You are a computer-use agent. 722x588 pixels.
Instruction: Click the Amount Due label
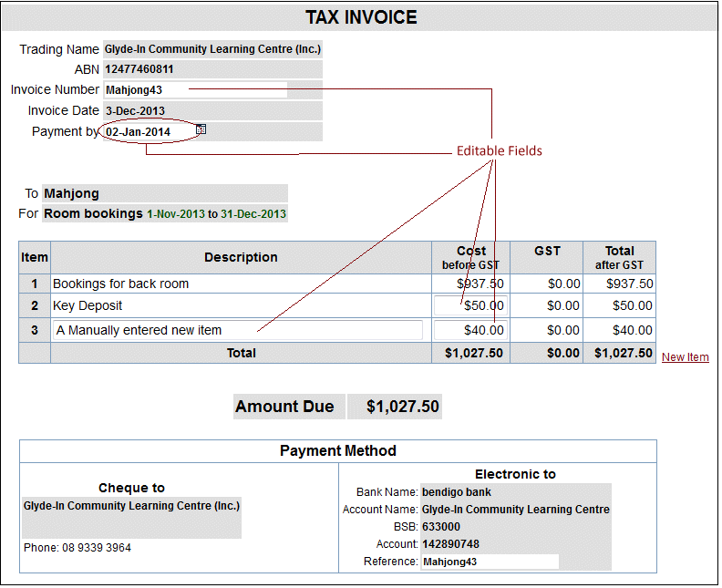click(x=284, y=407)
